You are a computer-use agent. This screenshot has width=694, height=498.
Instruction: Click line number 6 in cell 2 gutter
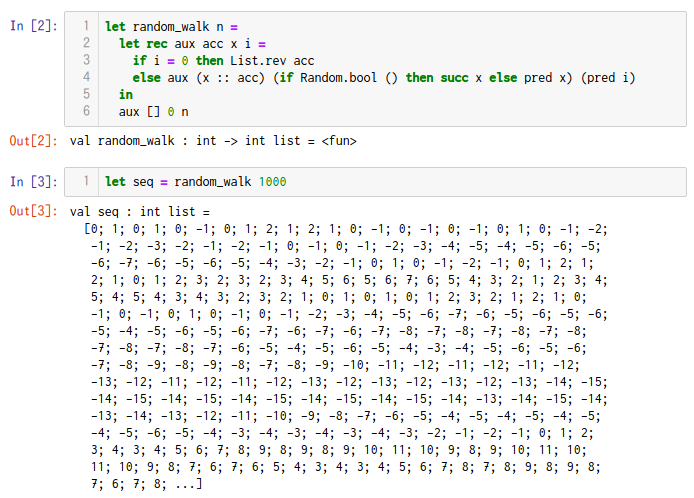click(86, 111)
